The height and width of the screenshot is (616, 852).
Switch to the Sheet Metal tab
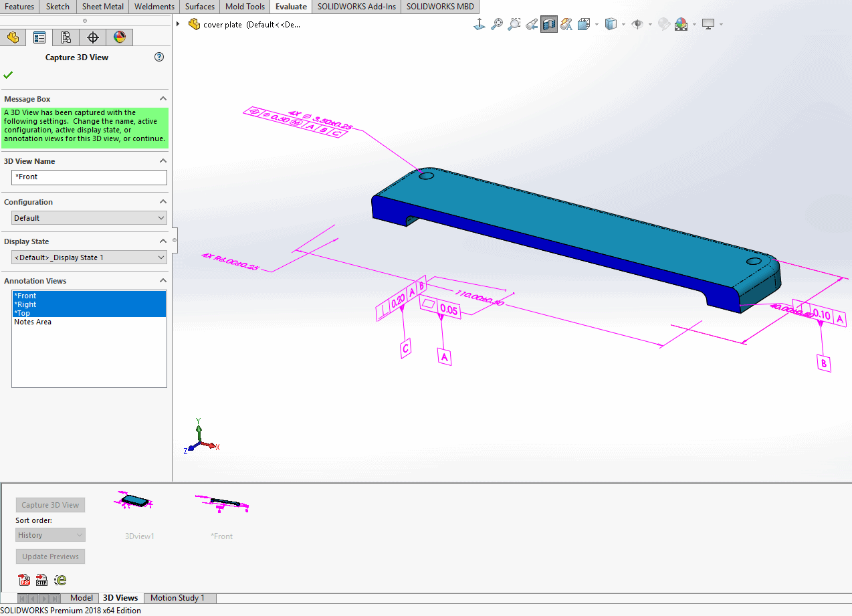point(102,7)
